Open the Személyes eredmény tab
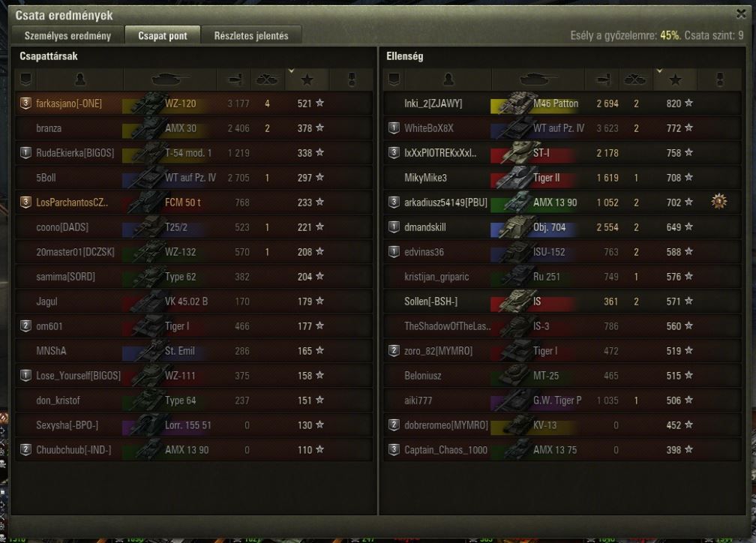 [x=67, y=35]
